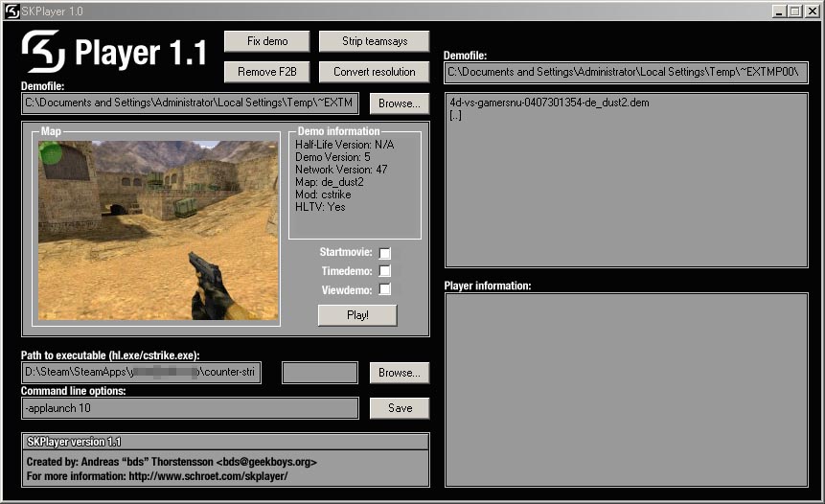Enable the Startmovie checkbox
The image size is (825, 504).
click(x=385, y=253)
